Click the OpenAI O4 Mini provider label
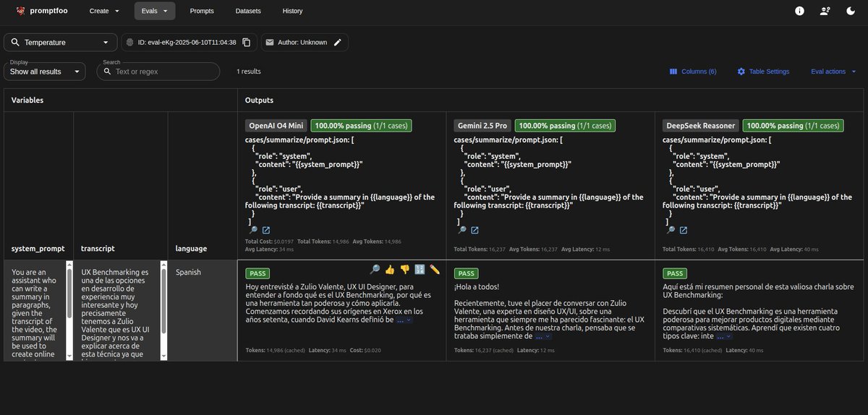 [277, 125]
